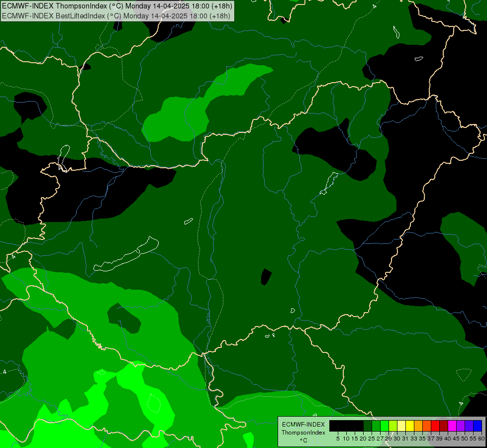Select the blue 55–60 legend swatch
Screen dimensions: 487x448
click(478, 426)
